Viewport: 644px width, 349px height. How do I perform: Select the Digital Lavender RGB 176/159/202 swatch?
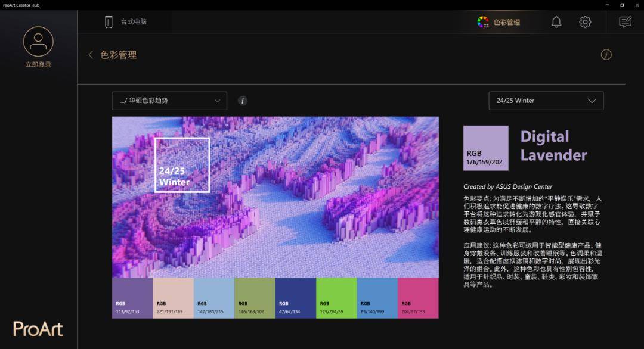click(x=485, y=148)
